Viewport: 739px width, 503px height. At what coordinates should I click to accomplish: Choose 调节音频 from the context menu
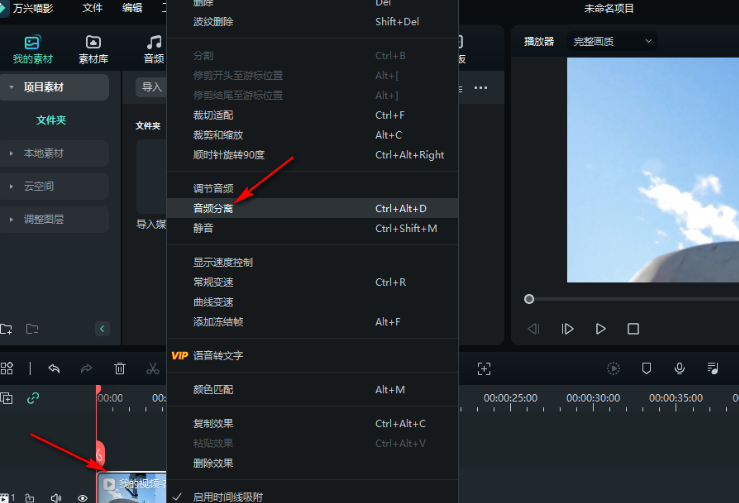[312, 189]
